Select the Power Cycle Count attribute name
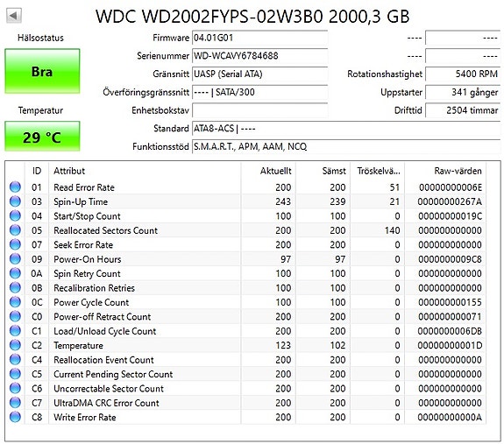504x444 pixels. click(91, 302)
